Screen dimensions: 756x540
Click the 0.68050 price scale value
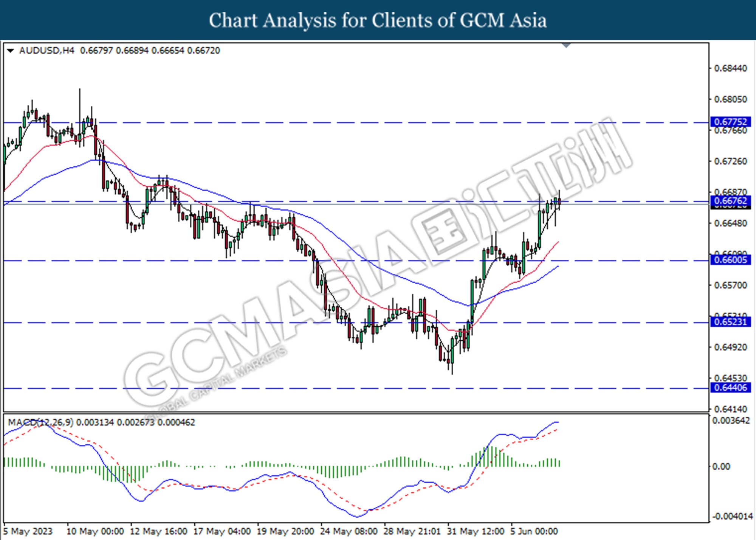[x=730, y=99]
